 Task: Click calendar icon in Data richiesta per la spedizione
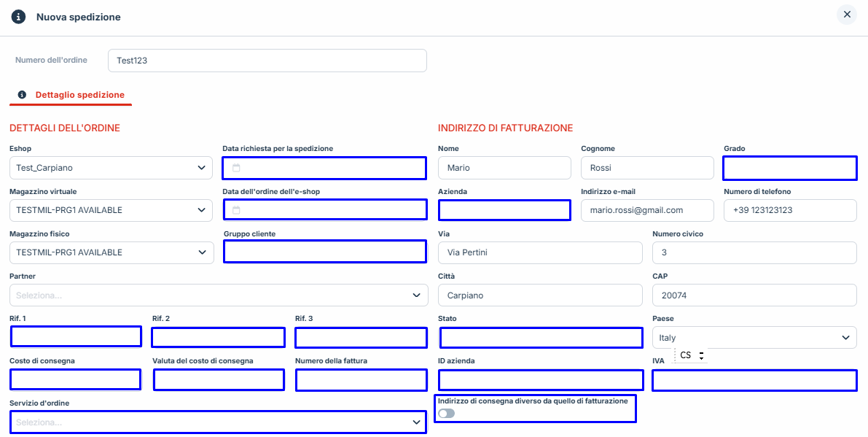(236, 169)
